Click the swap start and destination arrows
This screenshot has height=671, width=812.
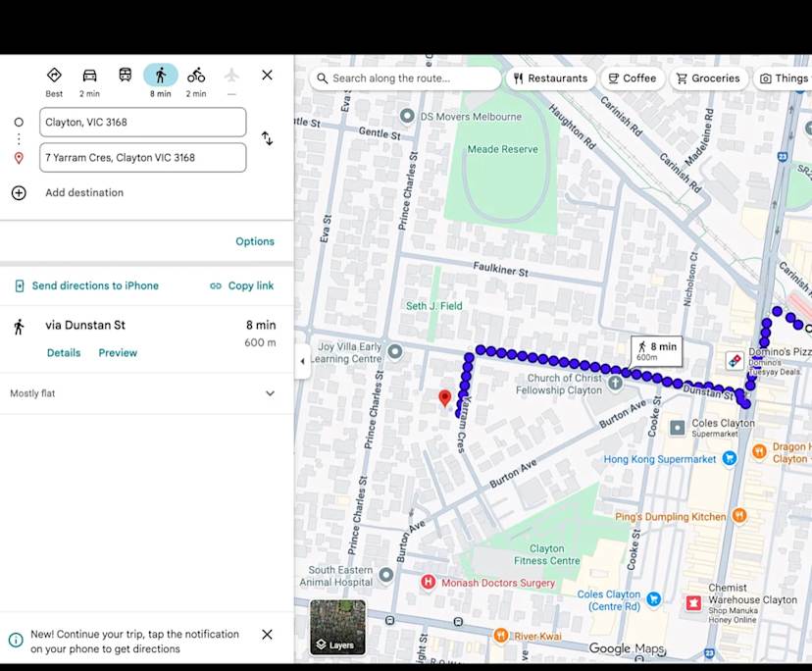coord(267,139)
